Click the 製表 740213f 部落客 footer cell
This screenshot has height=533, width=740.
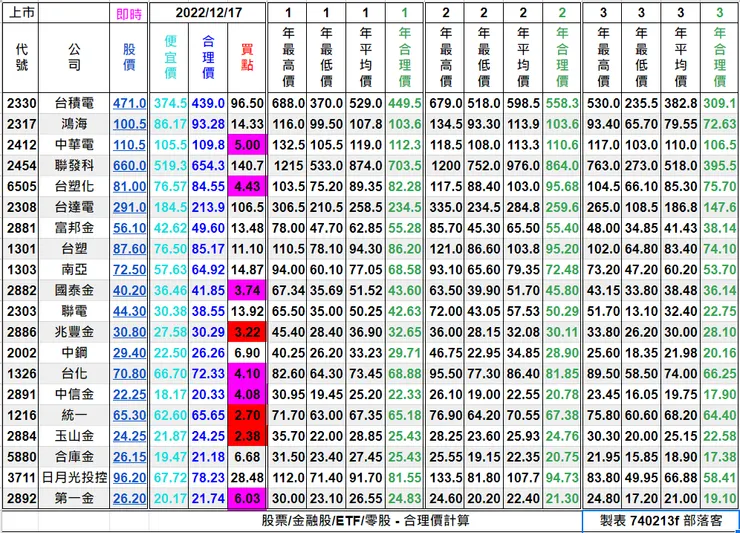[x=661, y=521]
